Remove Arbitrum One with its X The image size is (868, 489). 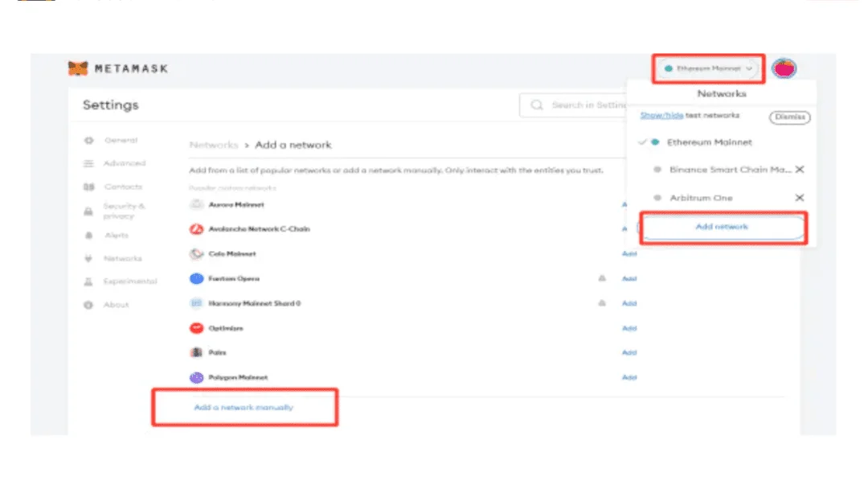(800, 198)
